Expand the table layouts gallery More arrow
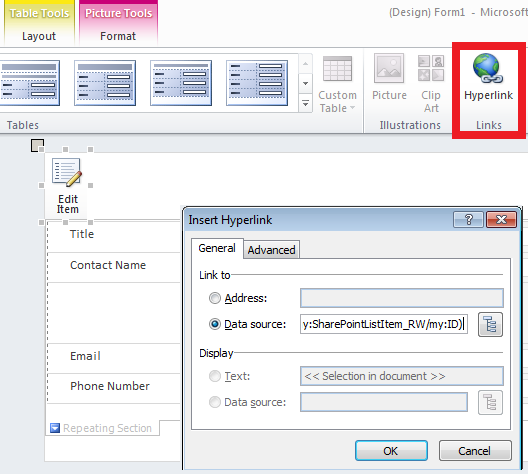528x474 pixels. pyautogui.click(x=305, y=103)
